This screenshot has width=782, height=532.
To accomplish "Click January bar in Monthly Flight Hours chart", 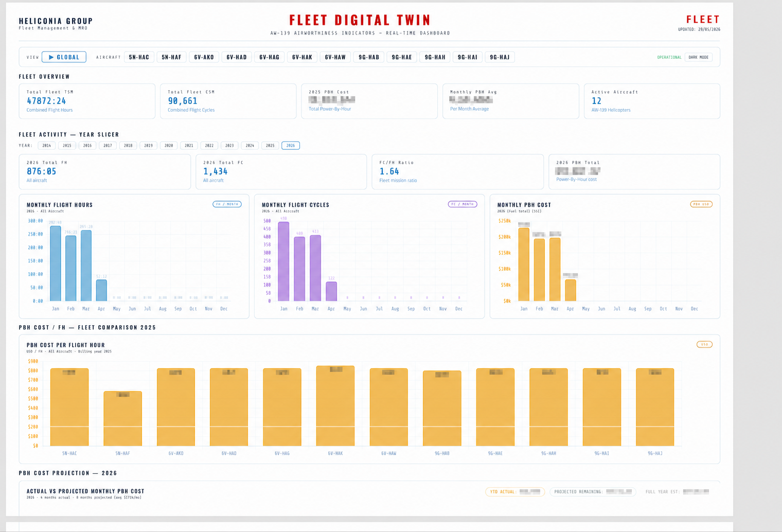I will 55,263.
